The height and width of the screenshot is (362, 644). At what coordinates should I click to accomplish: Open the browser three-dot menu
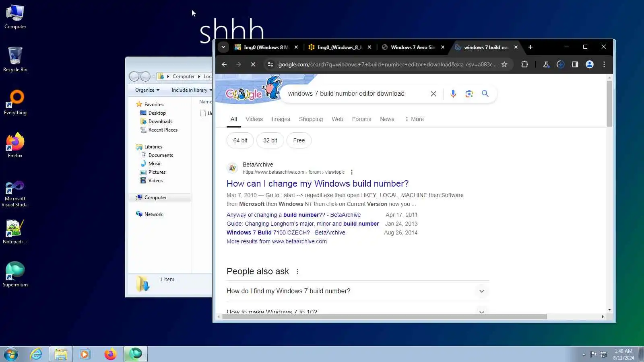point(604,64)
